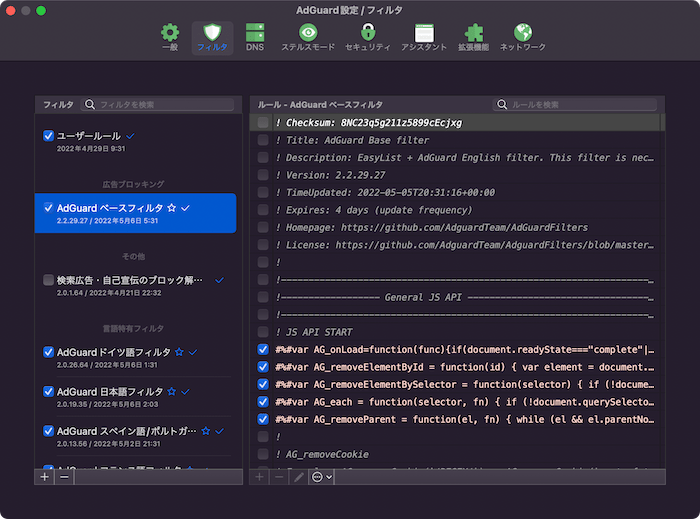
Task: Select the License github rule row
Action: click(455, 245)
